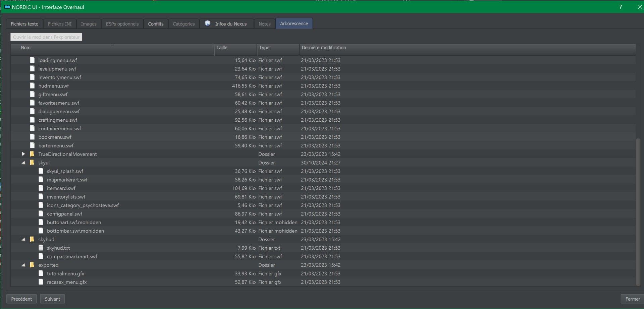This screenshot has width=644, height=309.
Task: Click the hudmenu.swf file icon
Action: 32,86
